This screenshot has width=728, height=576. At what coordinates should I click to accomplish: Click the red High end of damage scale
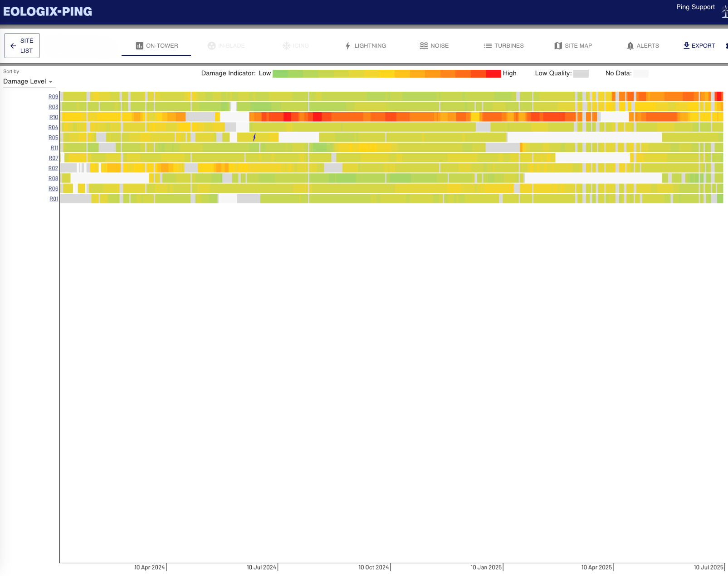493,74
